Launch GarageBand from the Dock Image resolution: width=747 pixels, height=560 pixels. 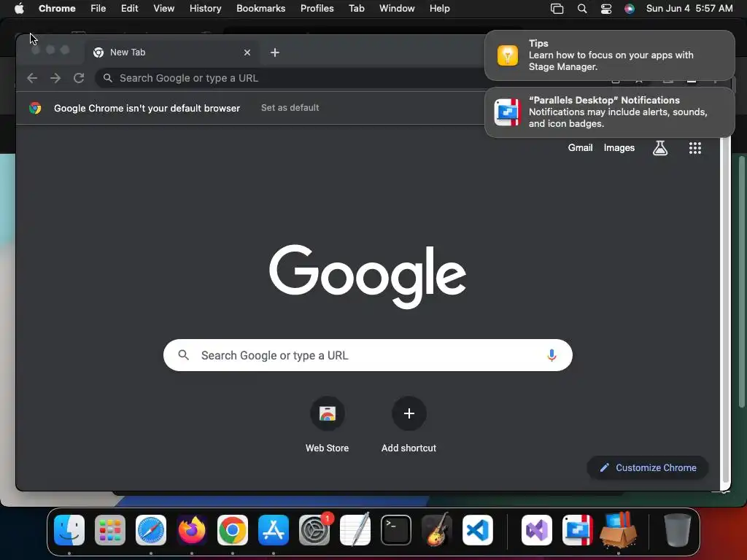coord(437,530)
